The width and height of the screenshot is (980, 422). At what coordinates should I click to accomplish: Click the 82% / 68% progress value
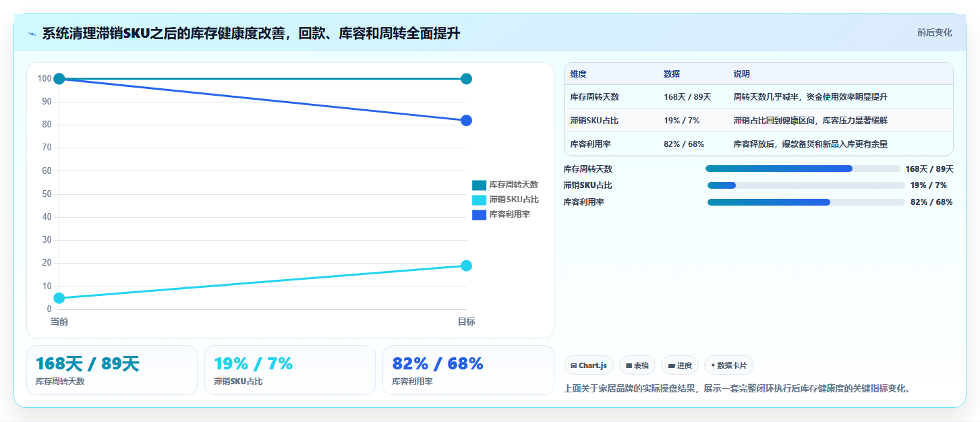(x=931, y=202)
